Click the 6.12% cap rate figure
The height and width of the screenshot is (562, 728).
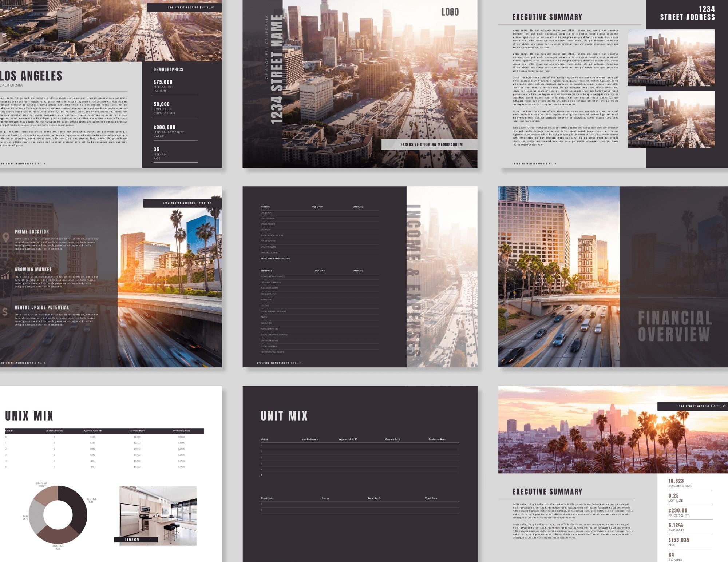[x=676, y=525]
